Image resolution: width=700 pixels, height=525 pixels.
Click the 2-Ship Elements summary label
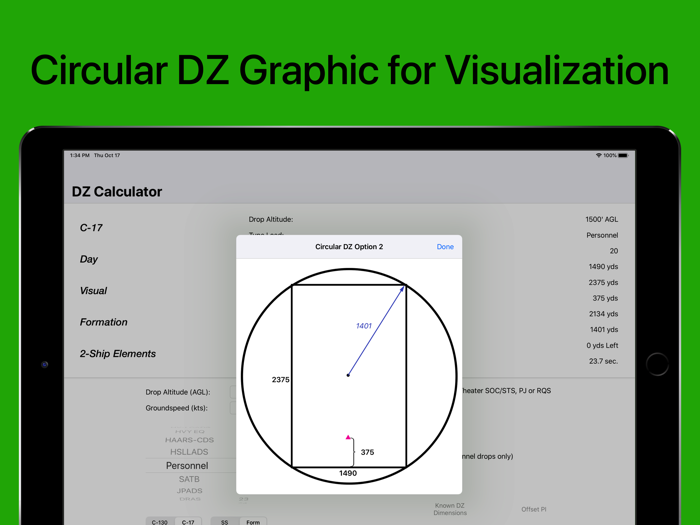(x=118, y=354)
